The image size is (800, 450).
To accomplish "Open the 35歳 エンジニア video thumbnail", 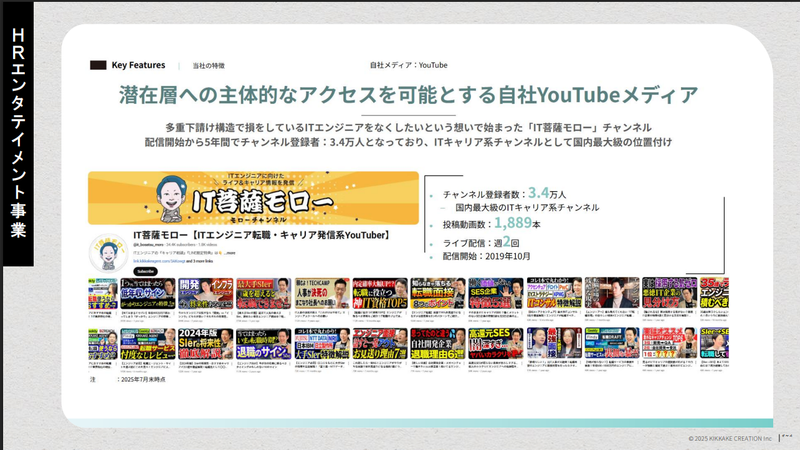I will tap(714, 293).
